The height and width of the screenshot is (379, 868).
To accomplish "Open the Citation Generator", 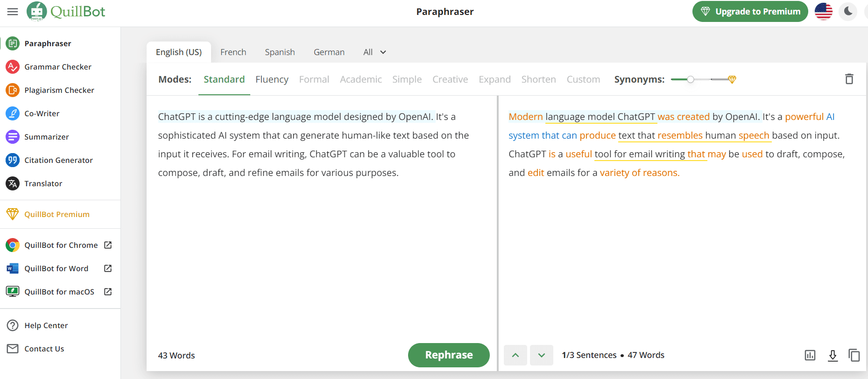I will point(58,160).
